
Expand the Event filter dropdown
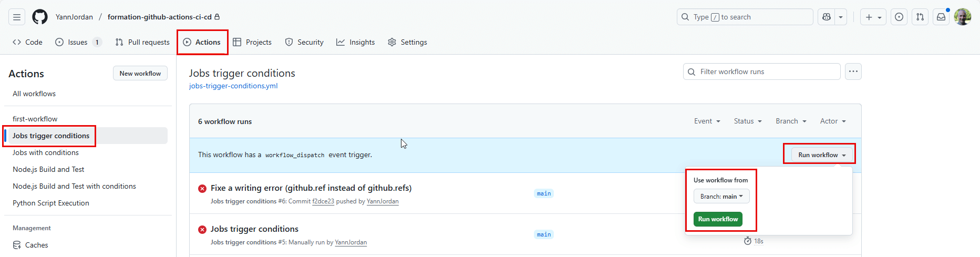point(707,121)
